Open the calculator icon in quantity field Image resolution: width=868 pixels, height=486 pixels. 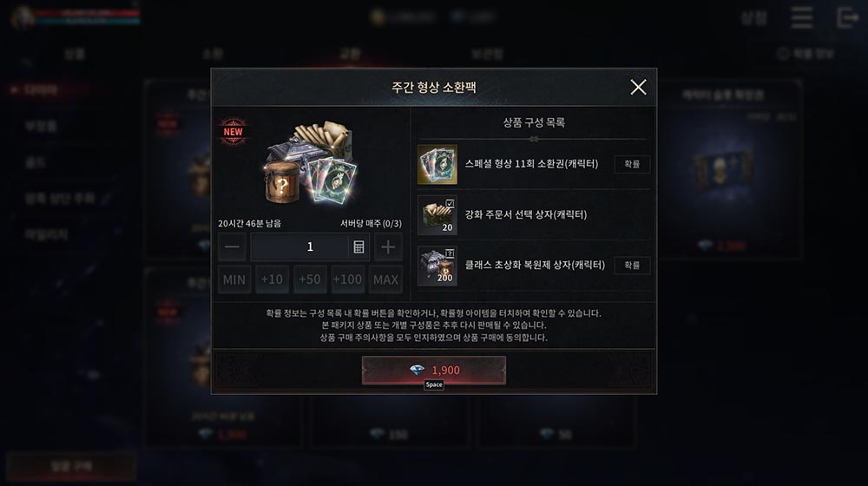click(358, 246)
